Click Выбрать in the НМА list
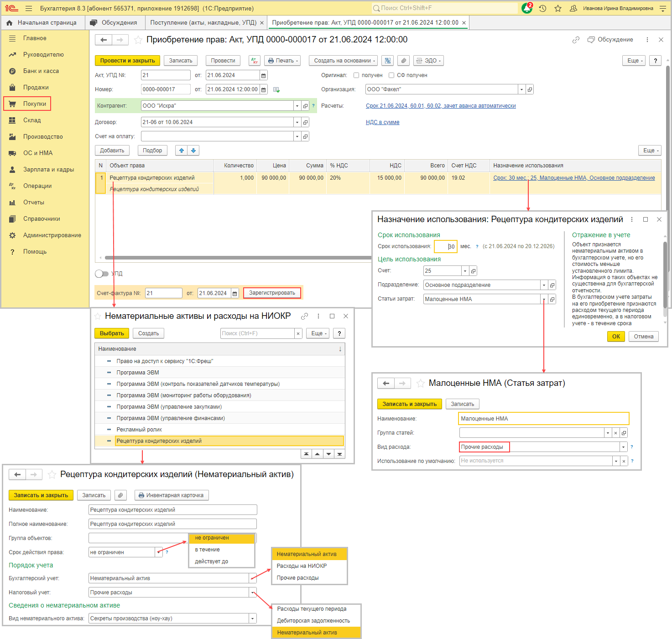 click(x=112, y=333)
